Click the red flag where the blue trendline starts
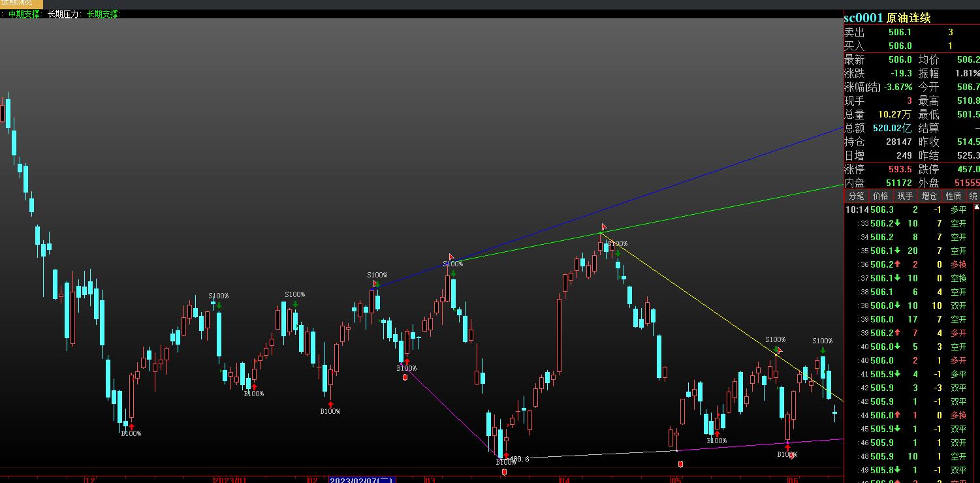Image resolution: width=980 pixels, height=483 pixels. tap(376, 284)
